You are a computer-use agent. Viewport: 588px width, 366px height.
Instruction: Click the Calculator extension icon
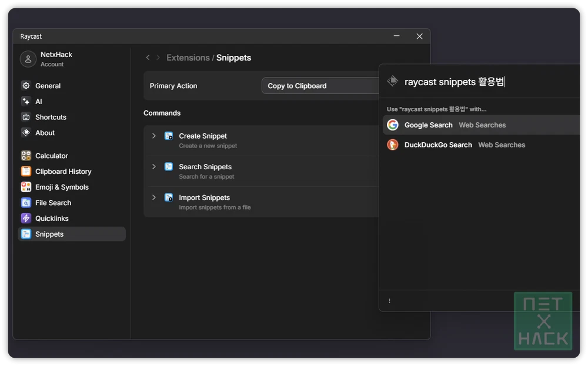(x=26, y=156)
